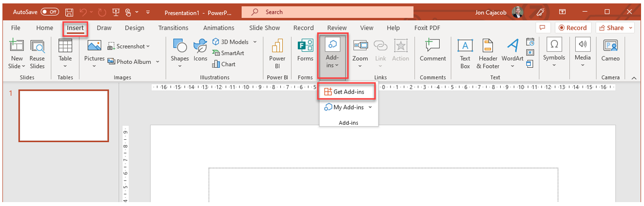Viewport: 644px width, 206px height.
Task: Insert 3D Models
Action: coord(230,42)
